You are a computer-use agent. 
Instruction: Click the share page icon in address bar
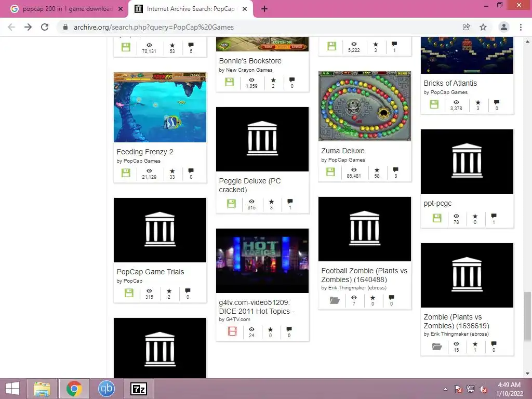click(467, 27)
